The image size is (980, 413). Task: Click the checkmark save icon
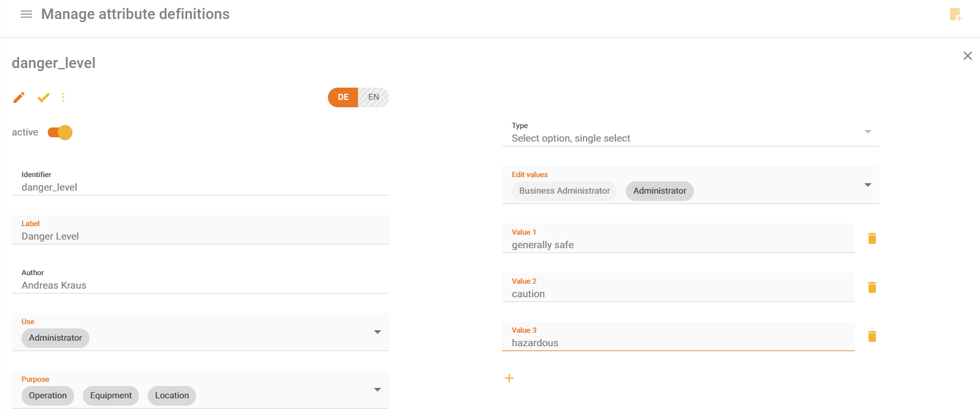tap(44, 97)
